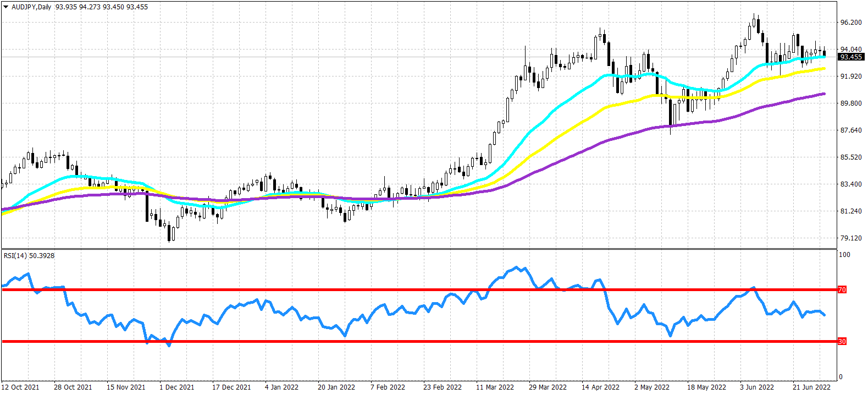Click the 1 Dec 2021 date label

tap(176, 387)
